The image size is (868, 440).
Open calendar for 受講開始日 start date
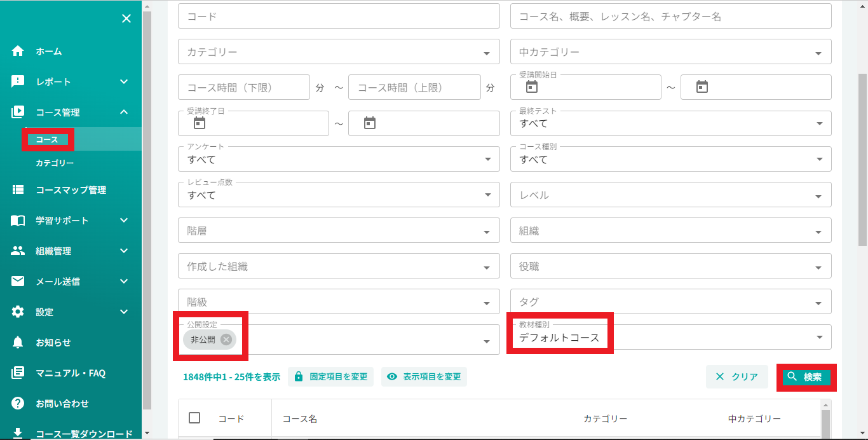tap(532, 87)
